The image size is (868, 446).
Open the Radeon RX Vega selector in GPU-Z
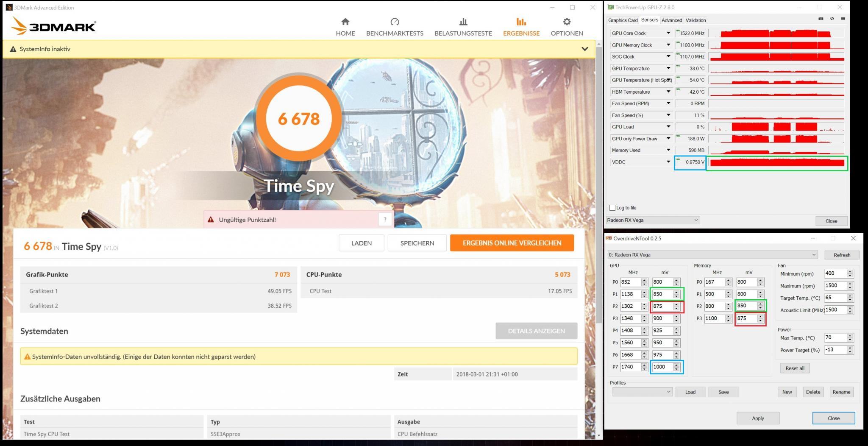pos(653,220)
